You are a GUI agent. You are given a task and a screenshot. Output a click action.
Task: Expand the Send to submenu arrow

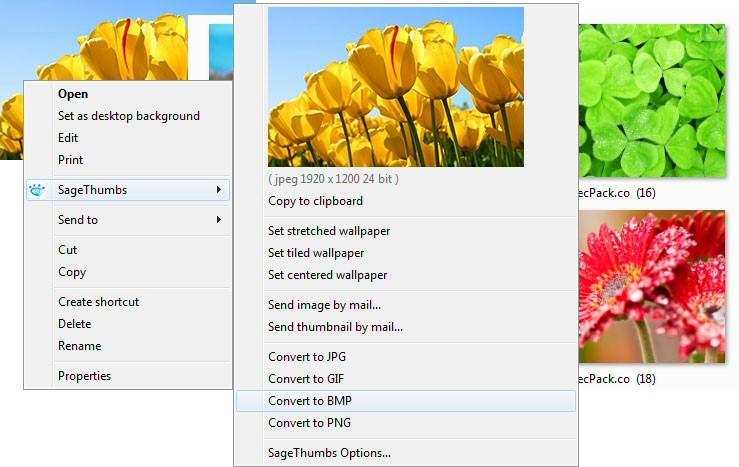pyautogui.click(x=219, y=220)
